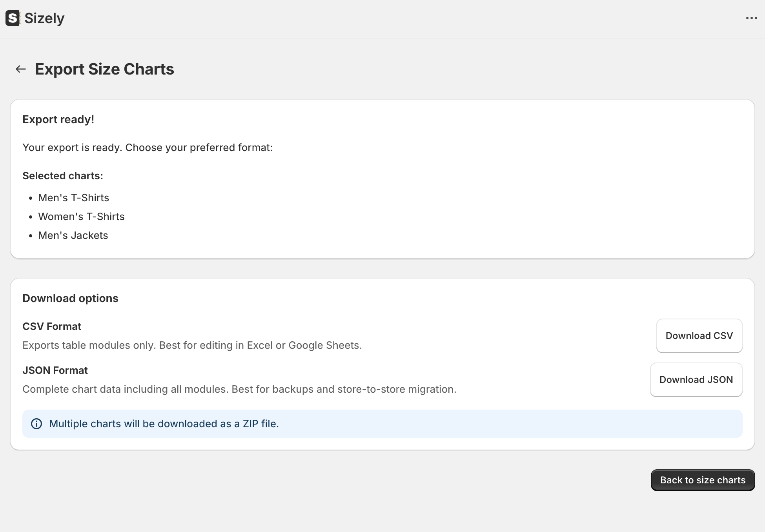Screen dimensions: 765x532
Task: Click the ZIP file info banner text
Action: click(x=164, y=424)
